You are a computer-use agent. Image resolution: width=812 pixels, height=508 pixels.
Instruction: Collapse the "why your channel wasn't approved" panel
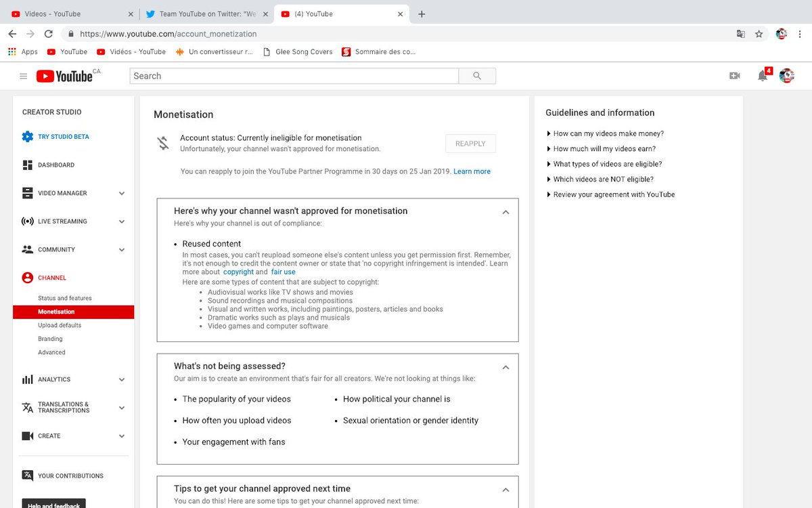click(505, 212)
